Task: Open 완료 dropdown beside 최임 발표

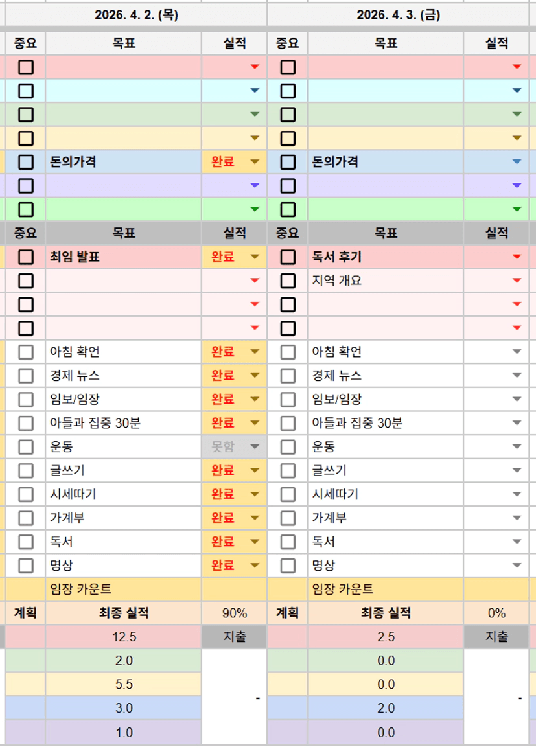Action: click(x=255, y=257)
